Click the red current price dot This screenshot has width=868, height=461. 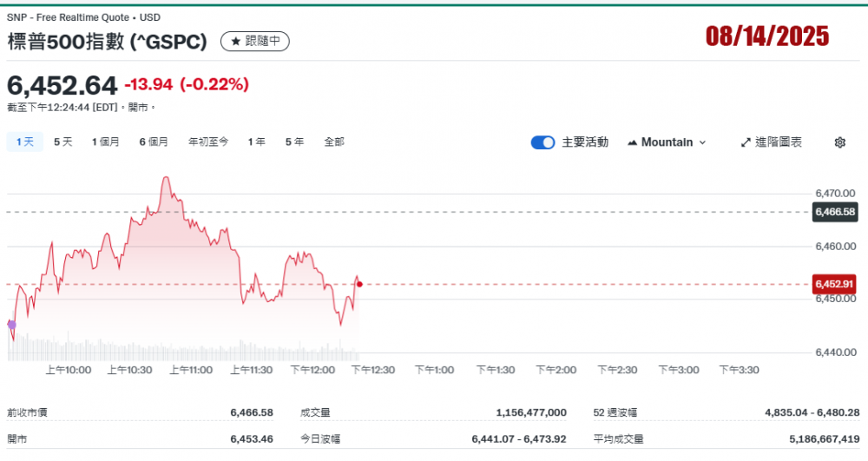[359, 284]
